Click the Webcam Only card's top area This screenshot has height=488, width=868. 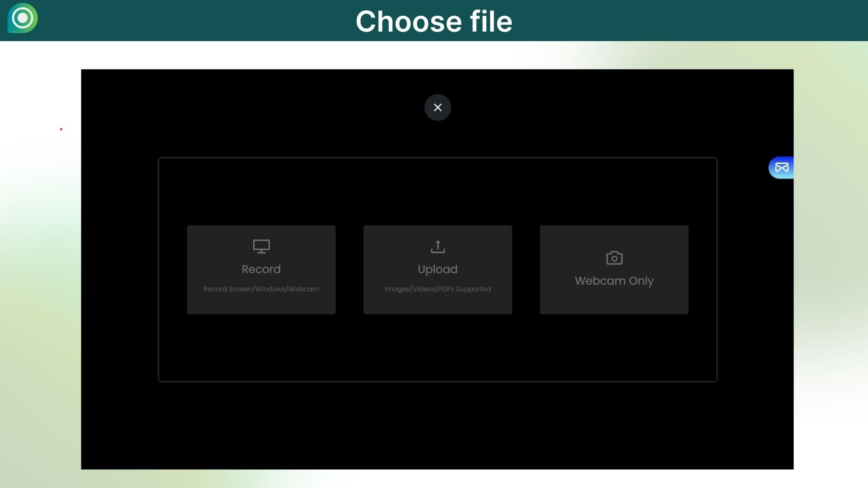click(614, 235)
